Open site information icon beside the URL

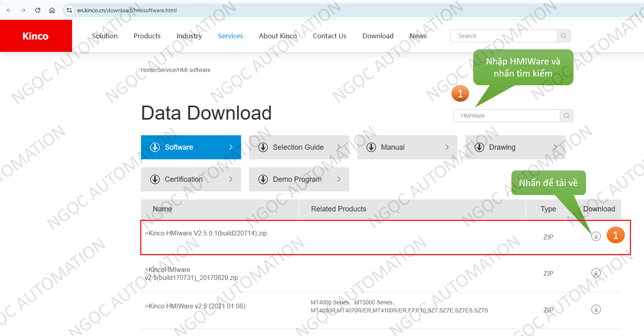(x=69, y=10)
